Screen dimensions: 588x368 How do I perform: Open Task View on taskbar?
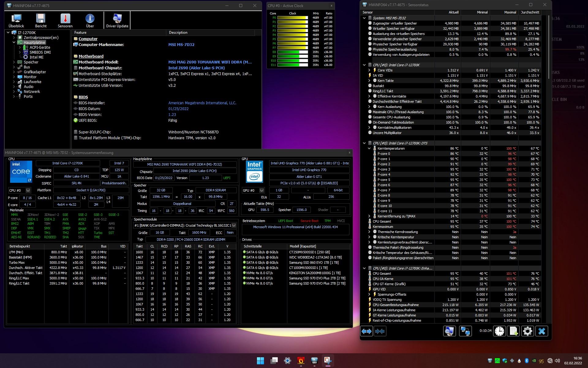(x=274, y=361)
